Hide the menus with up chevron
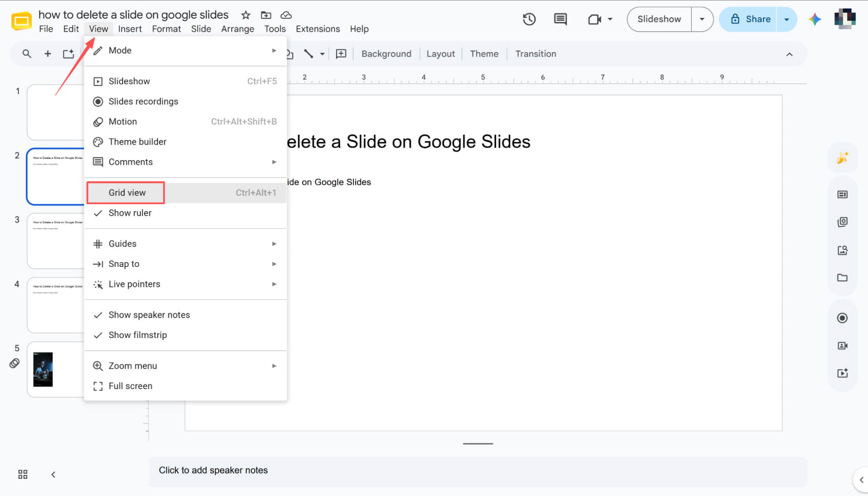The width and height of the screenshot is (868, 496). (x=789, y=54)
